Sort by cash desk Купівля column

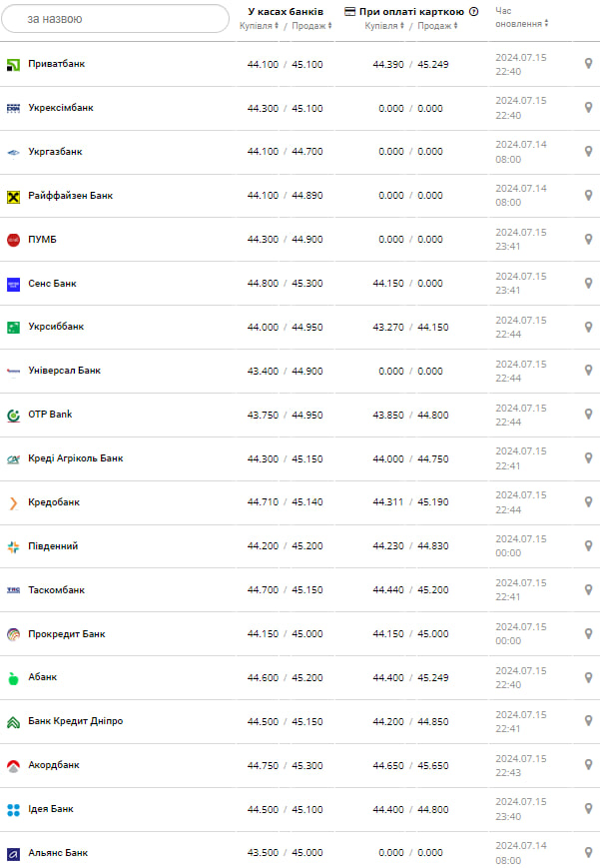pyautogui.click(x=259, y=26)
